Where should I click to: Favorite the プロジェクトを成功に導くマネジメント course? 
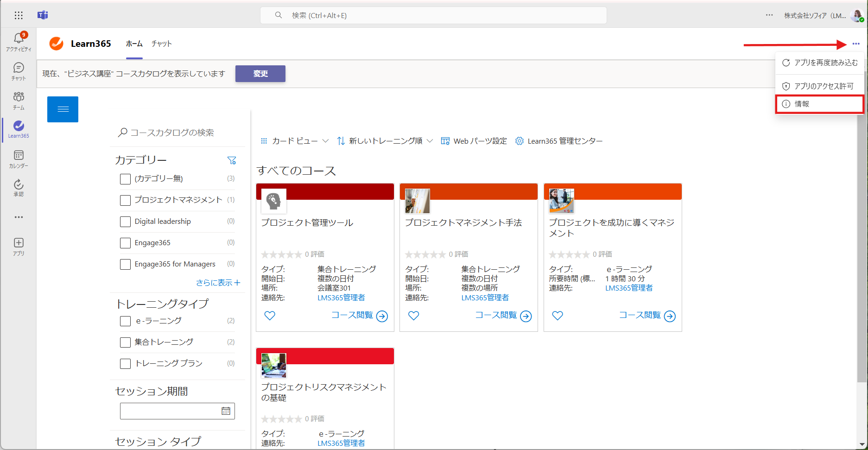558,316
